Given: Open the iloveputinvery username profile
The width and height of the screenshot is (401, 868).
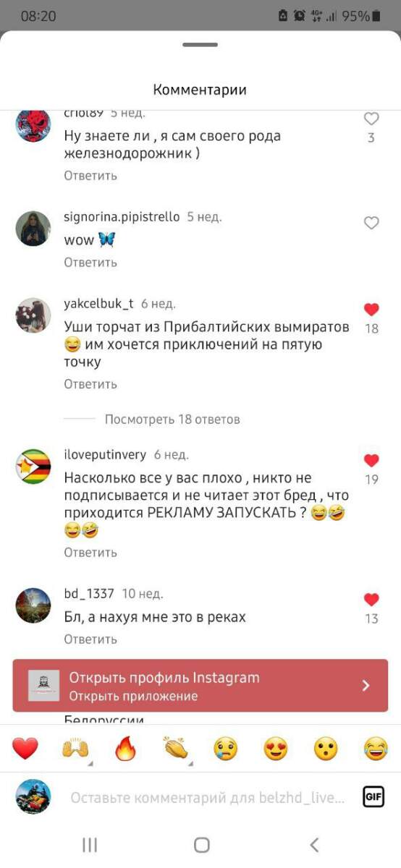Looking at the screenshot, I should pyautogui.click(x=105, y=455).
